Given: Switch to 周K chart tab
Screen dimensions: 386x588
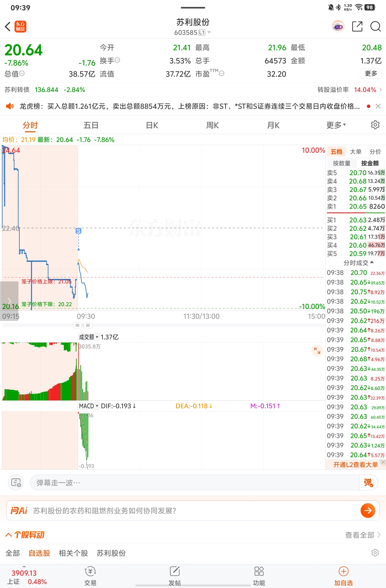Looking at the screenshot, I should pyautogui.click(x=213, y=125).
